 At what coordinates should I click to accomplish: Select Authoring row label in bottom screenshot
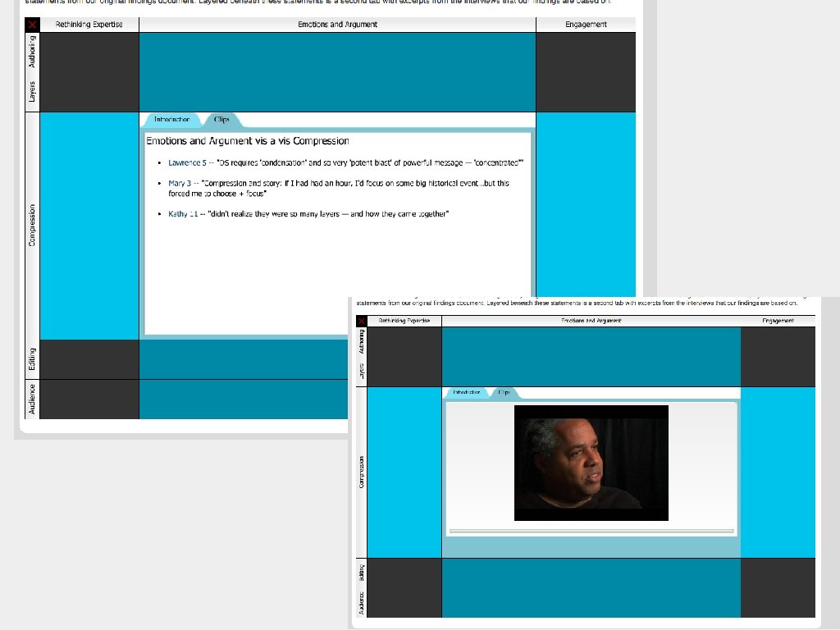pyautogui.click(x=362, y=342)
